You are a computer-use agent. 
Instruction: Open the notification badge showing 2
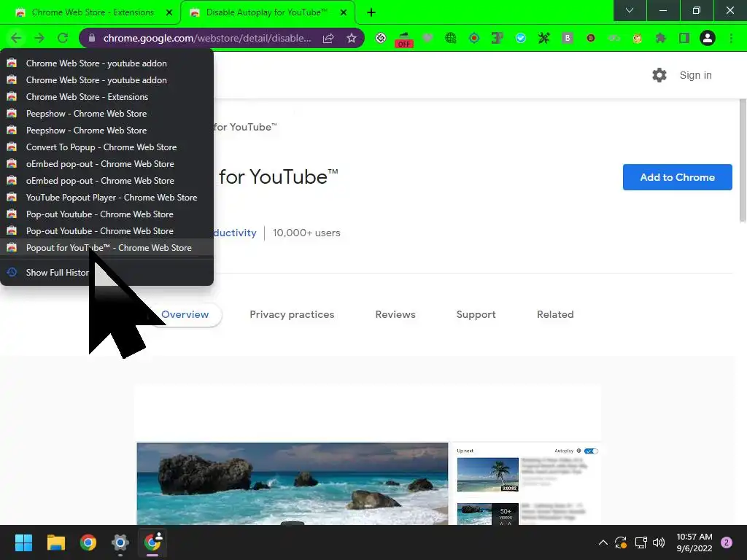coord(727,542)
